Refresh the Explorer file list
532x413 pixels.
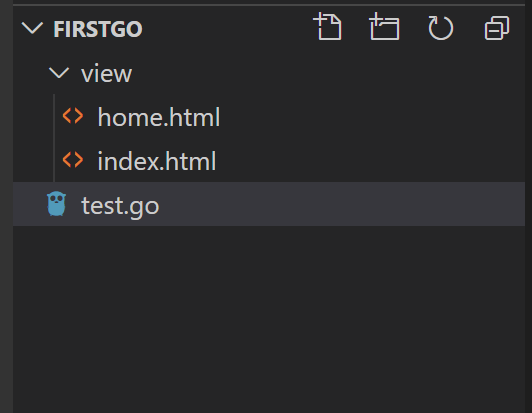440,28
